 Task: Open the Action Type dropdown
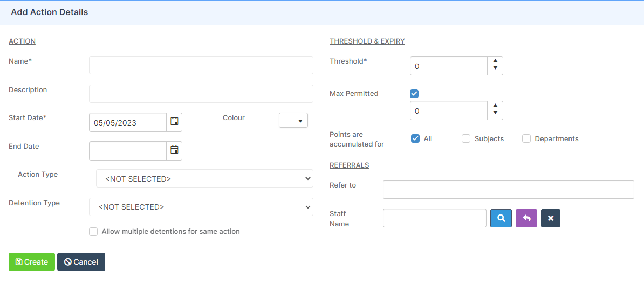pyautogui.click(x=204, y=178)
